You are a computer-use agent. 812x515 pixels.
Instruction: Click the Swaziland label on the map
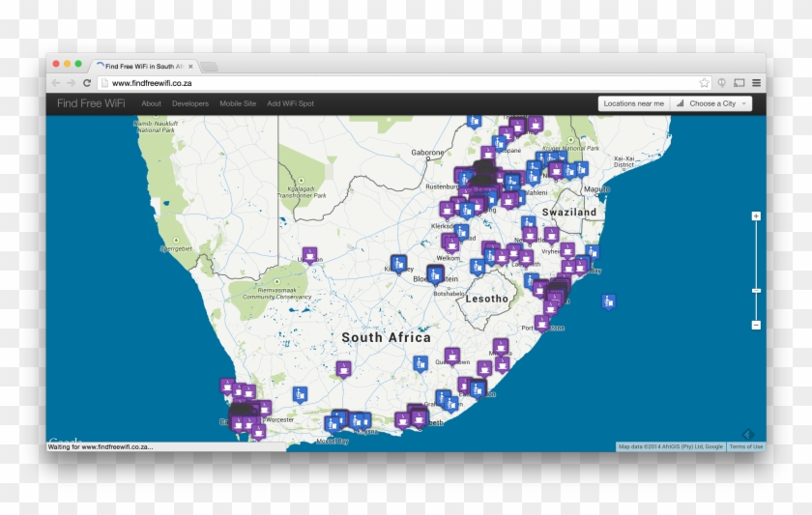click(569, 213)
